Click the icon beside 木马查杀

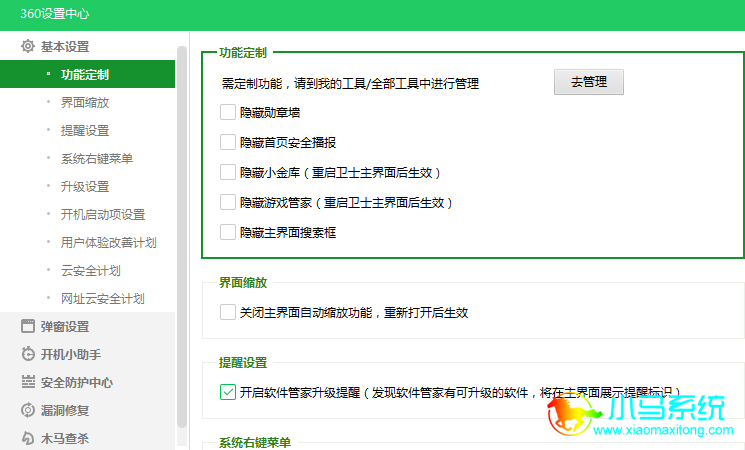coord(28,438)
